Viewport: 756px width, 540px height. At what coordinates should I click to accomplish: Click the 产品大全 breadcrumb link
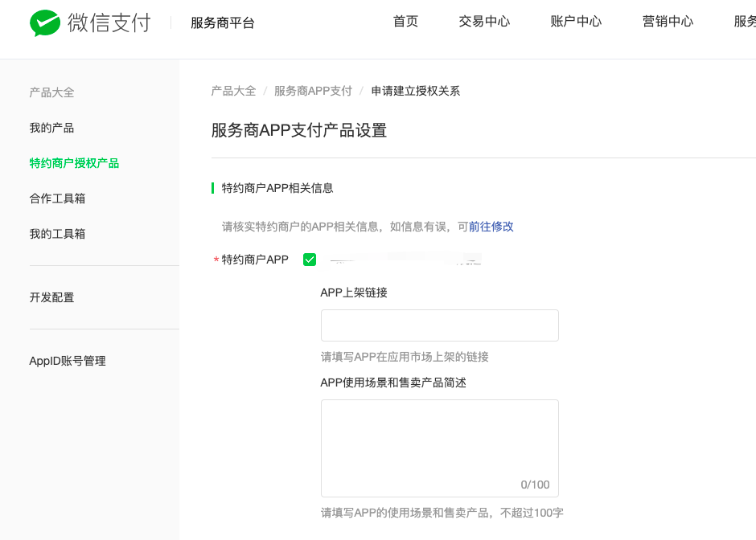(x=233, y=91)
